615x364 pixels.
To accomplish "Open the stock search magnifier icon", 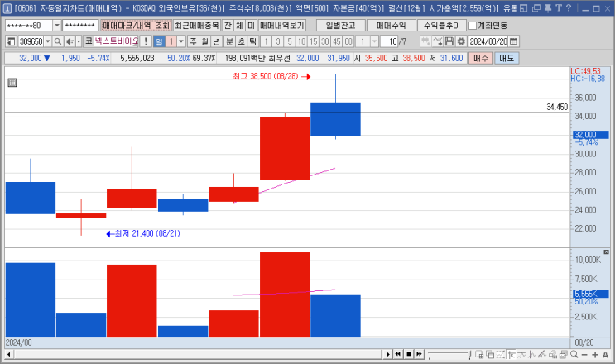I will coord(58,41).
